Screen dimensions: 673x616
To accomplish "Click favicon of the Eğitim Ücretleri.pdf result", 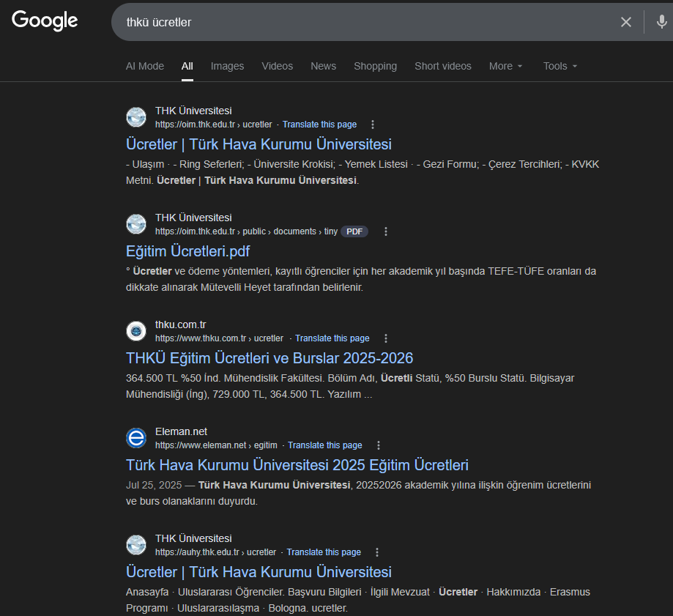I will click(x=136, y=224).
